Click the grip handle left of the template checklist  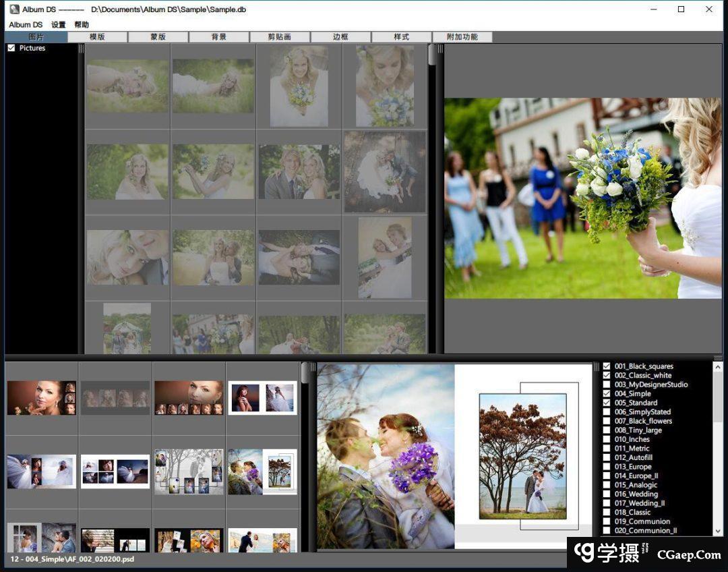[x=596, y=366]
